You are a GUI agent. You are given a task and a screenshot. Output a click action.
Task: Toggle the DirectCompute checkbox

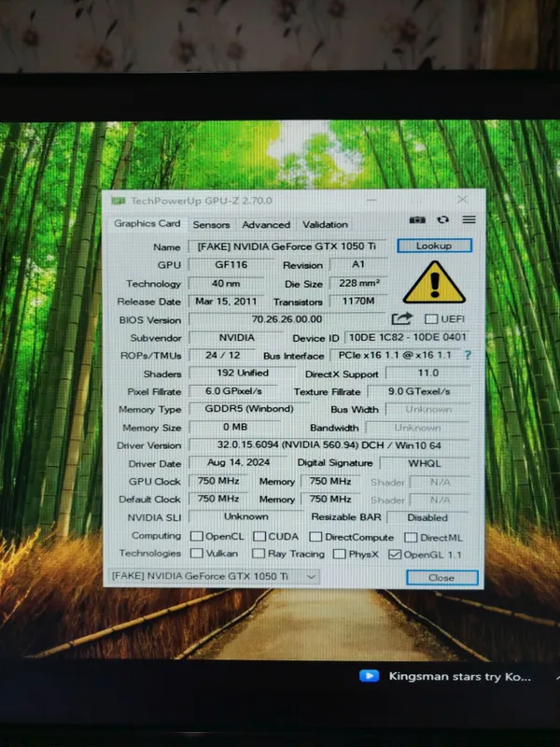coord(315,537)
